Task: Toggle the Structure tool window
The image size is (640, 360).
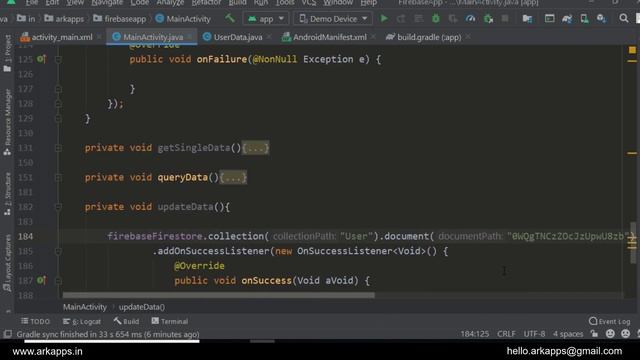Action: click(7, 194)
